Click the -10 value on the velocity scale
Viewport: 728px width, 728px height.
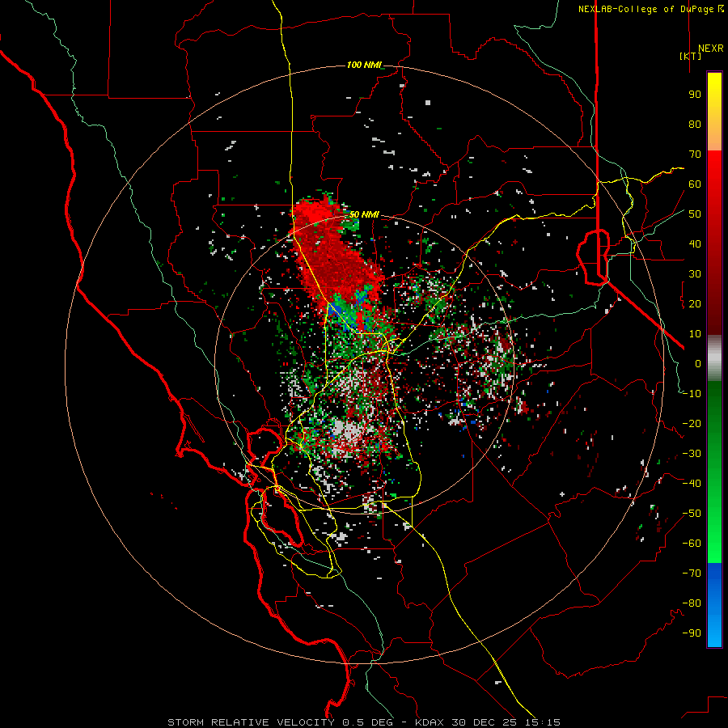pos(692,394)
